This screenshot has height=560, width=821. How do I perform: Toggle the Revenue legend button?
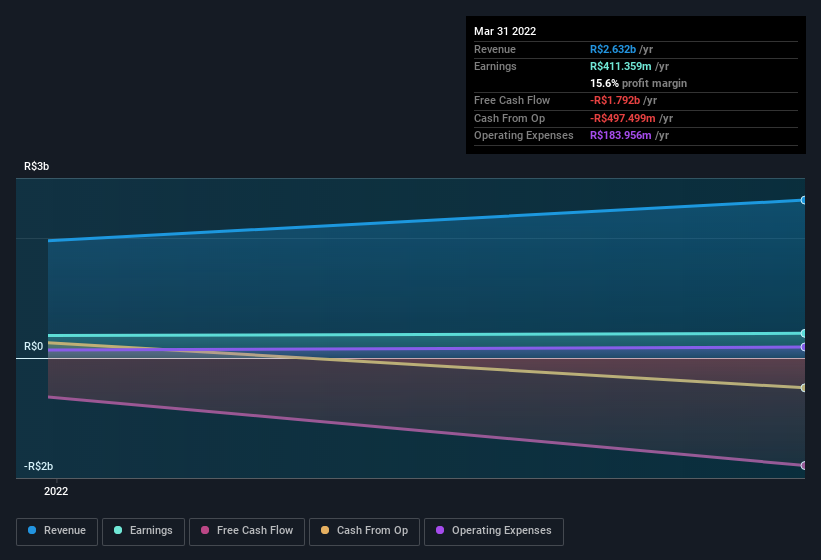pos(57,531)
